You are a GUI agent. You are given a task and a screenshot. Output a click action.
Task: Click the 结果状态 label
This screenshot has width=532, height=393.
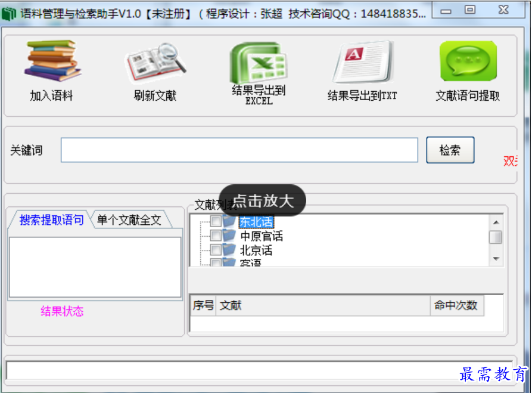(x=62, y=311)
